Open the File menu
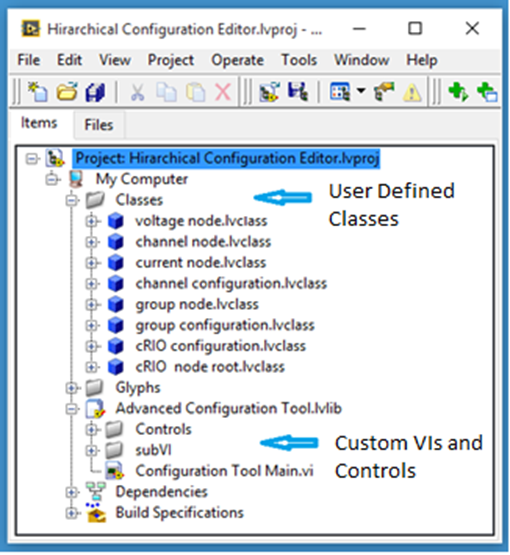Viewport: 510px width, 555px height. 29,60
